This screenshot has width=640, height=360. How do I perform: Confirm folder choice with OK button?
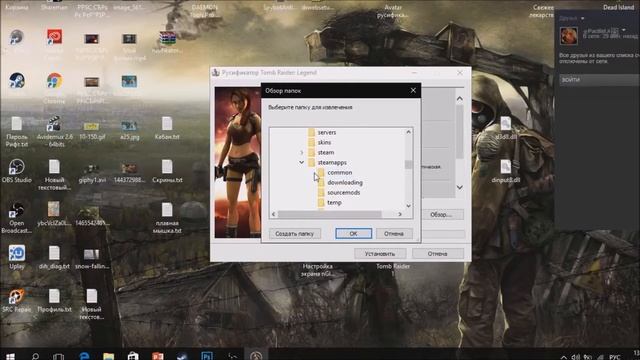(x=353, y=234)
